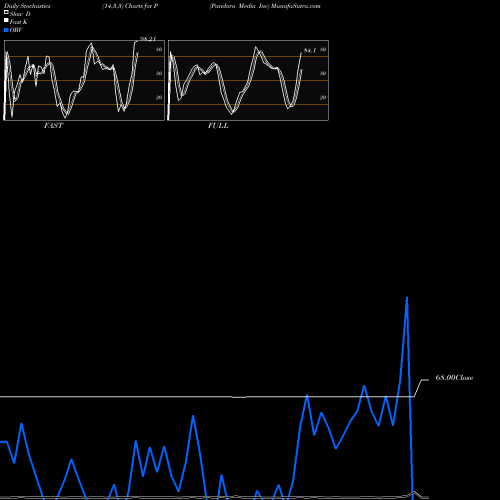Open the FAST stochastic chart thumbnail

(84, 80)
